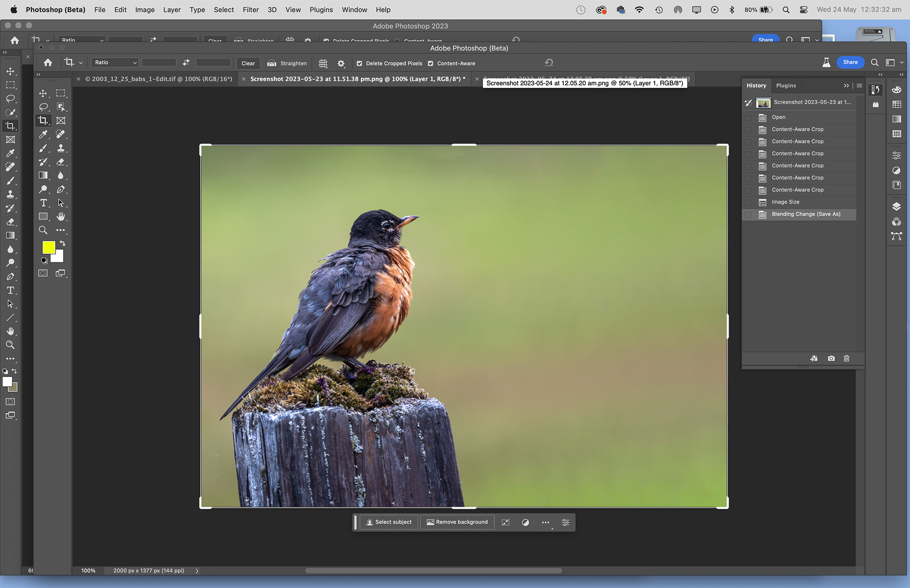Toggle Quick Mask mode in two-column toolbar
The height and width of the screenshot is (588, 910).
(43, 273)
